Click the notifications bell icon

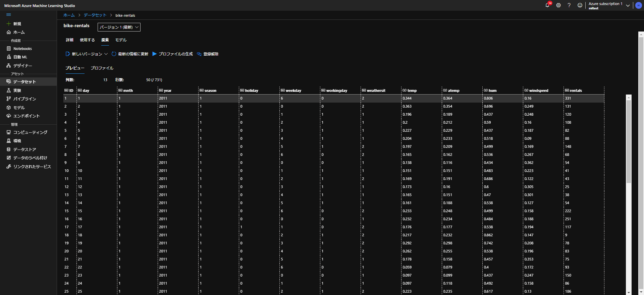click(547, 5)
